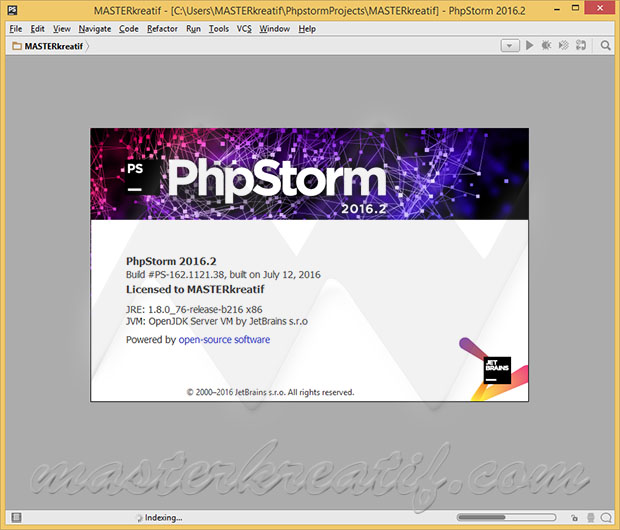This screenshot has width=620, height=530.
Task: Open the Edit menu
Action: click(x=37, y=28)
